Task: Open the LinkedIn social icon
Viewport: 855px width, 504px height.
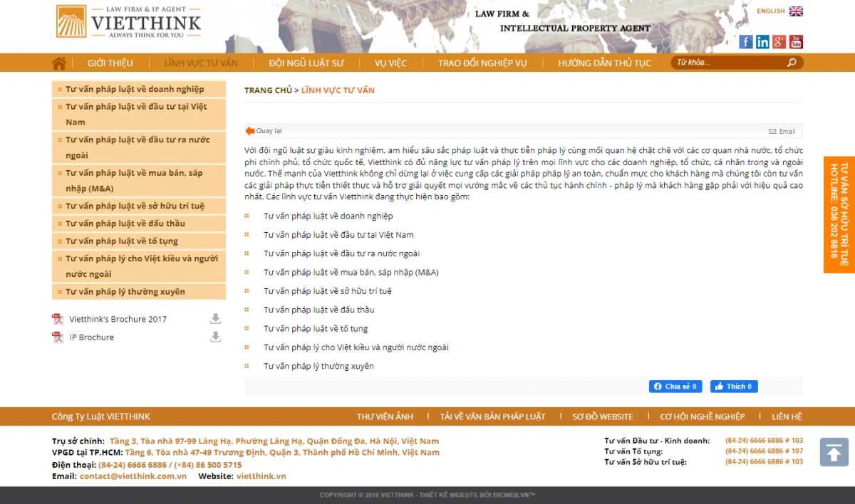Action: (x=763, y=42)
